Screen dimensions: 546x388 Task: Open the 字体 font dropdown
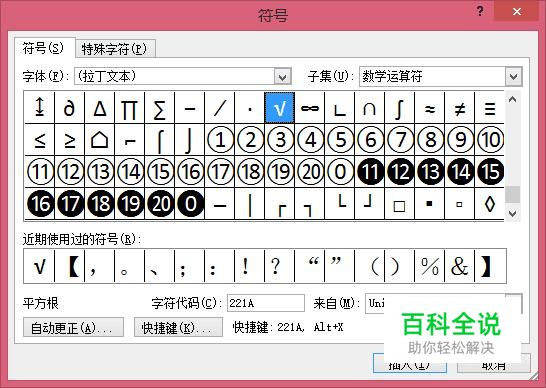point(282,76)
